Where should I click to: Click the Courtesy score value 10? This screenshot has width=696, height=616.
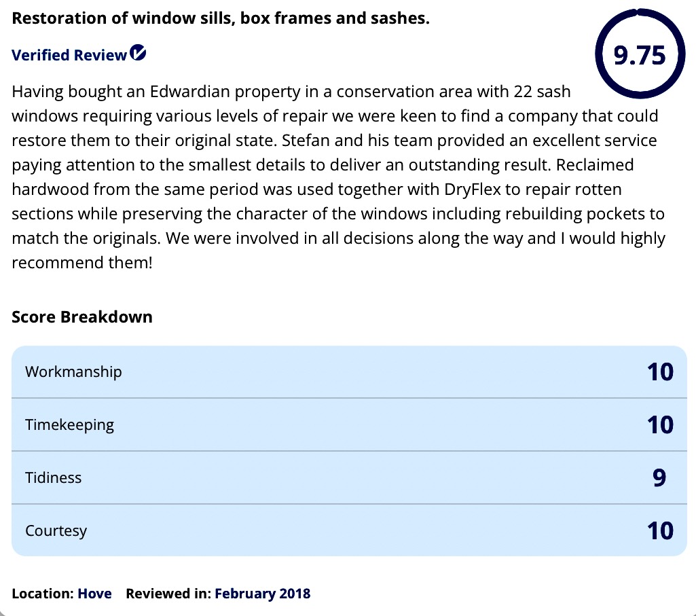click(x=659, y=530)
